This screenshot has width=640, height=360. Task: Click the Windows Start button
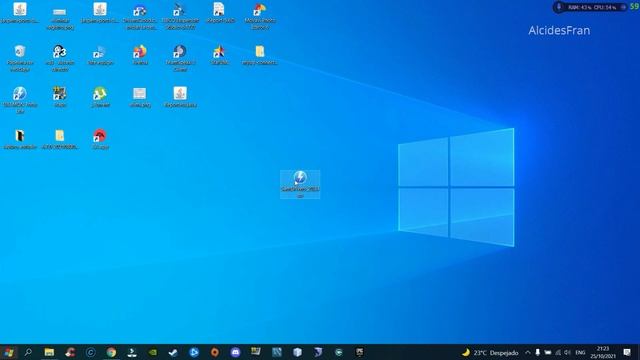[x=9, y=352]
